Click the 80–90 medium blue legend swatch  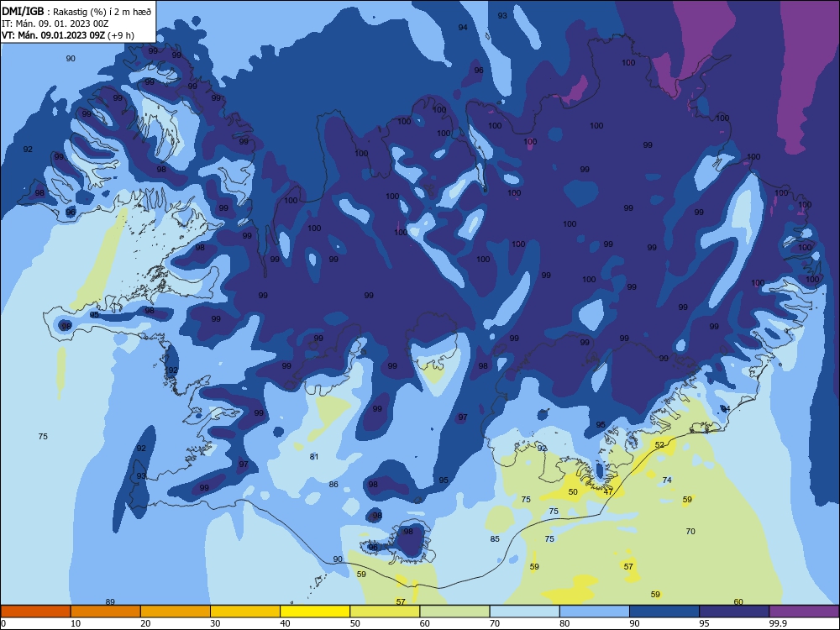[595, 612]
